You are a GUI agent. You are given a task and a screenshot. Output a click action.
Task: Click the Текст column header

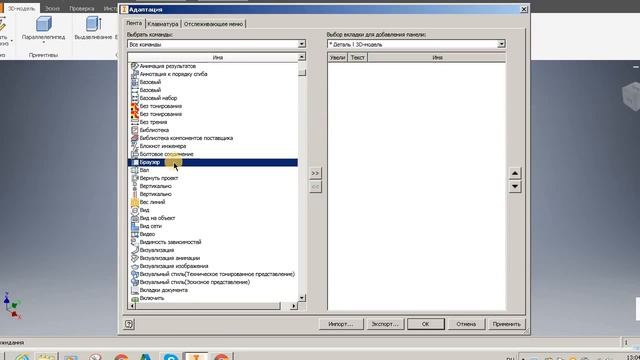pos(358,58)
